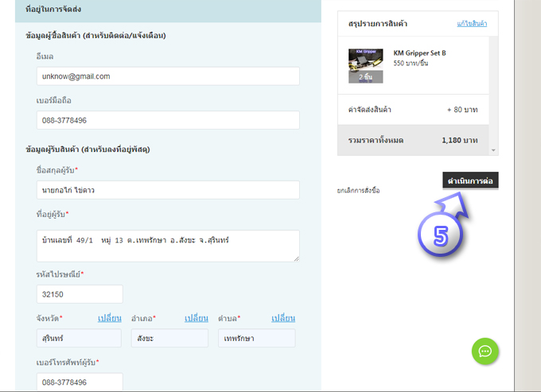Click the 550 บาท/ชิ้น unit price text

point(411,63)
